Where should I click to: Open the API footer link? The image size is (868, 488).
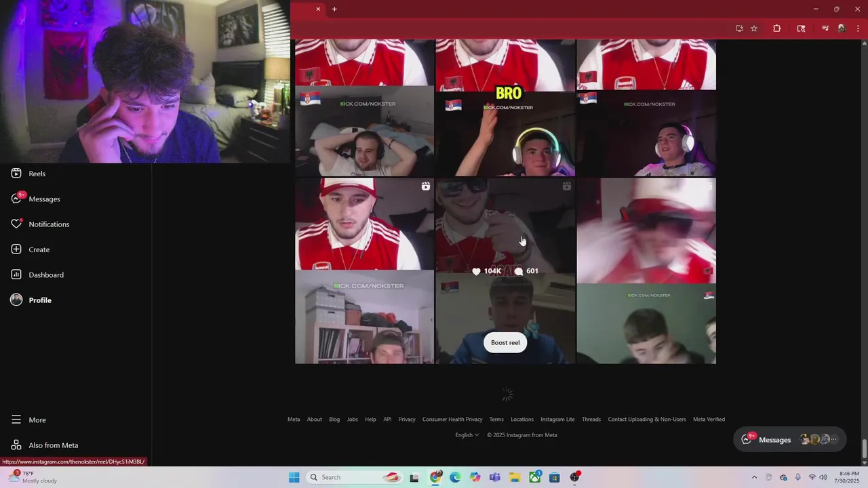(x=387, y=419)
